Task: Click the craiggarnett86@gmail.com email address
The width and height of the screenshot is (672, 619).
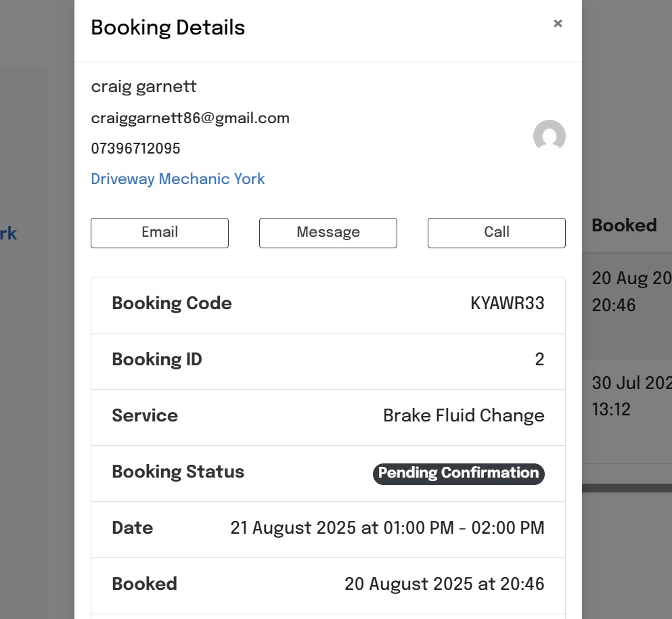Action: (190, 118)
